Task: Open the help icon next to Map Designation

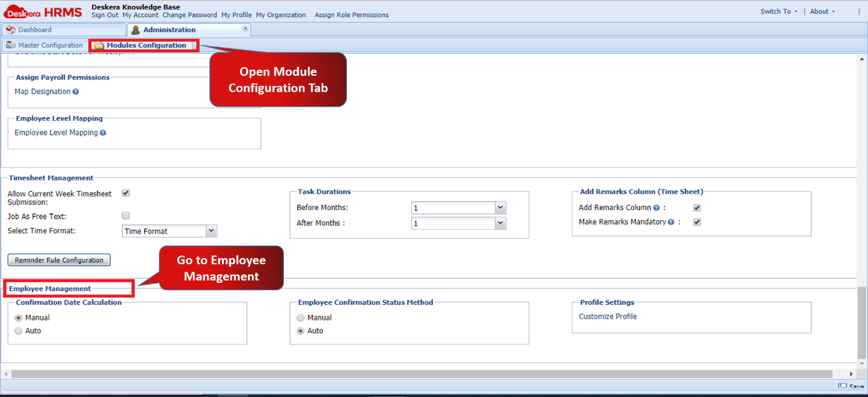Action: coord(75,91)
